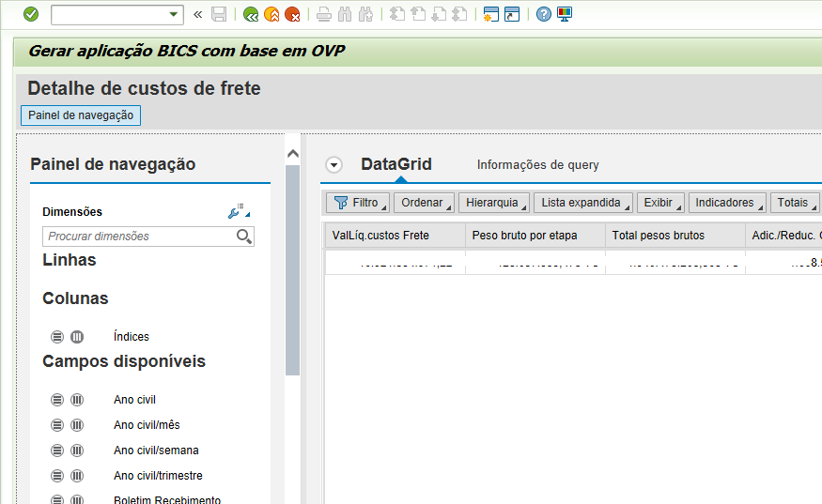
Task: Add Ano civil/mês to columns icon
Action: point(77,425)
